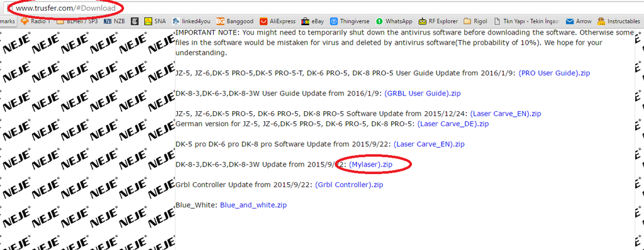The height and width of the screenshot is (250, 644).
Task: Open the WhatsApp bookmark
Action: 394,21
